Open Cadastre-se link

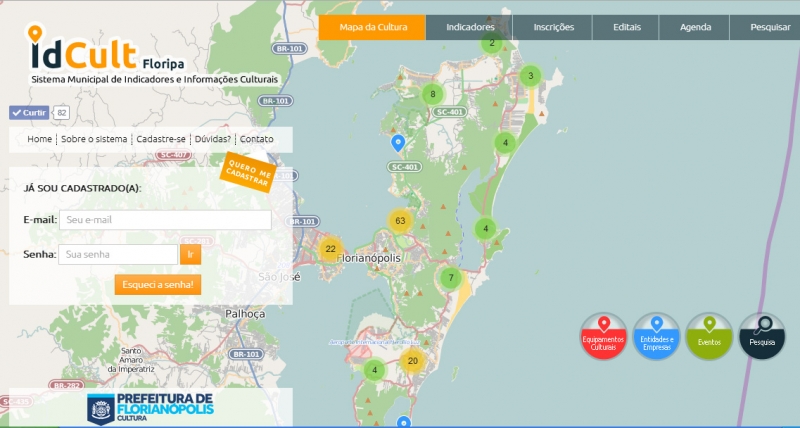coord(161,139)
